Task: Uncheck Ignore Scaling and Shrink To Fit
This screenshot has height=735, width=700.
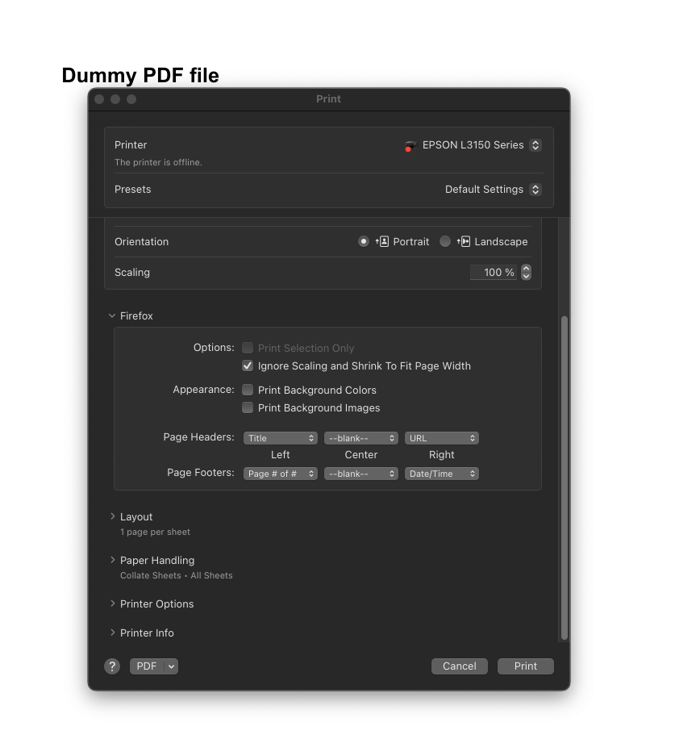Action: (x=248, y=365)
